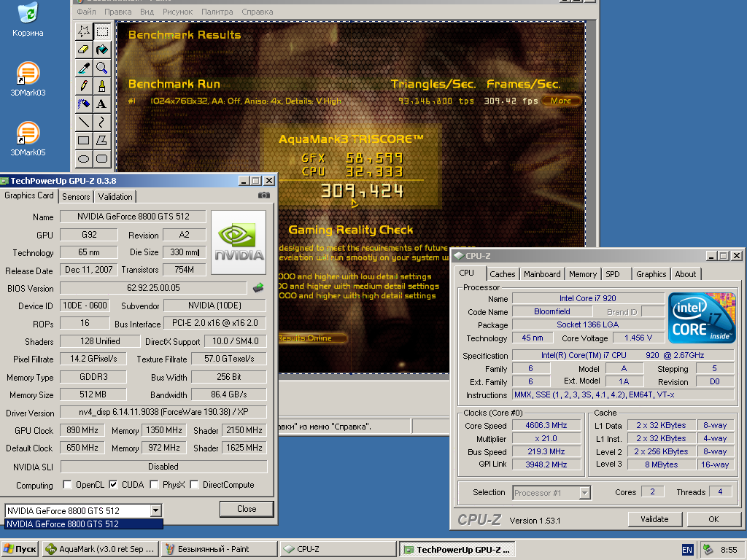Viewport: 747px width, 560px height.
Task: Choose the Polygon tool in Paint
Action: click(x=102, y=141)
